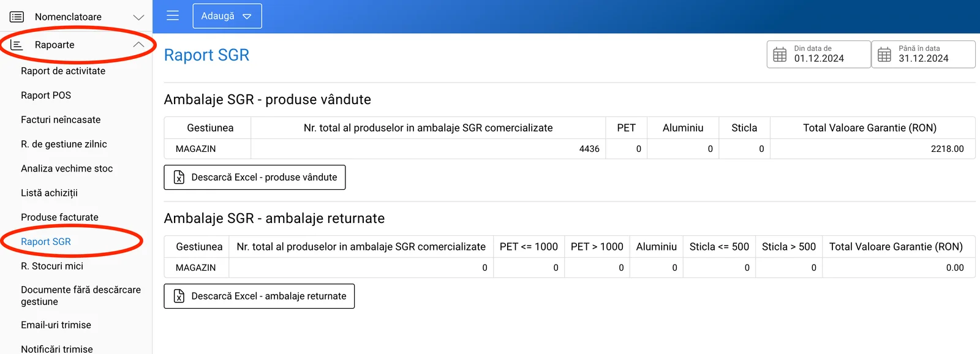Click the value 4436 in sold products table
This screenshot has height=354, width=980.
(x=589, y=149)
